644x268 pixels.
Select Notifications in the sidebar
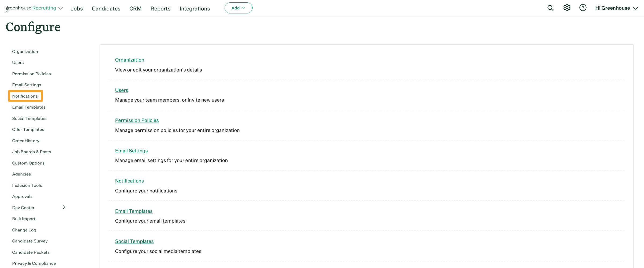click(25, 96)
